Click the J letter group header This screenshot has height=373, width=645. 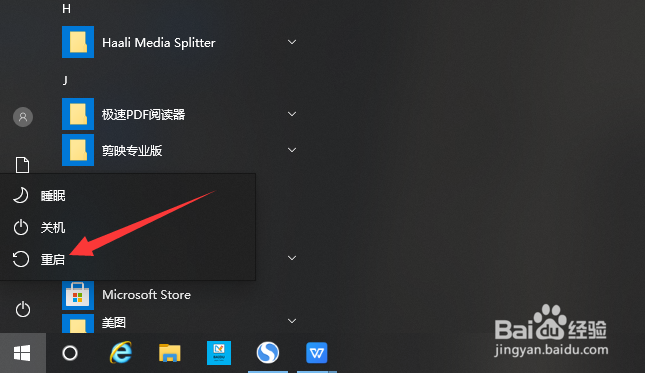click(65, 80)
